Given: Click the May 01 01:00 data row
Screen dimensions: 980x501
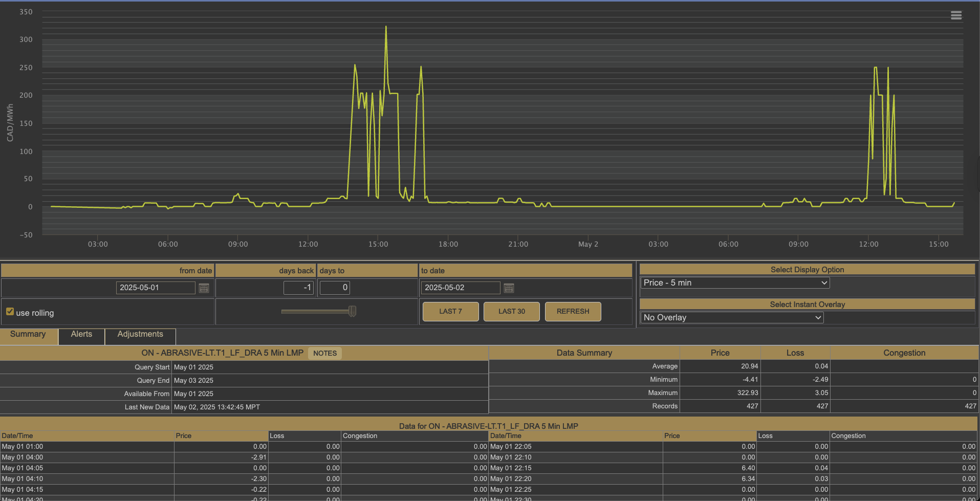Looking at the screenshot, I should (x=244, y=447).
